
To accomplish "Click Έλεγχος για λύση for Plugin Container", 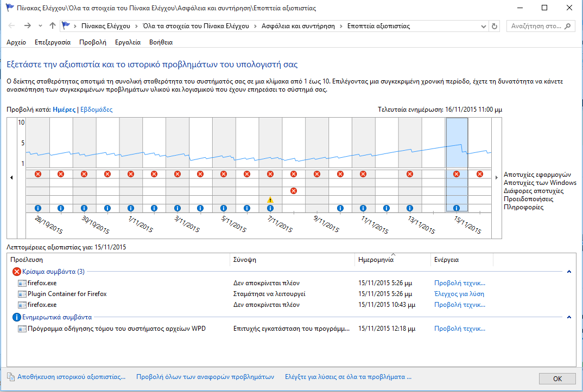I will click(x=459, y=294).
